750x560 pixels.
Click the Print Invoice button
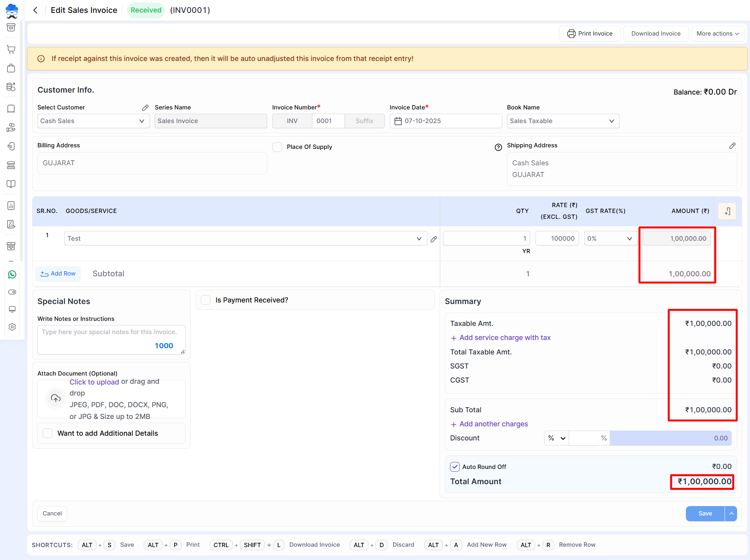click(589, 34)
